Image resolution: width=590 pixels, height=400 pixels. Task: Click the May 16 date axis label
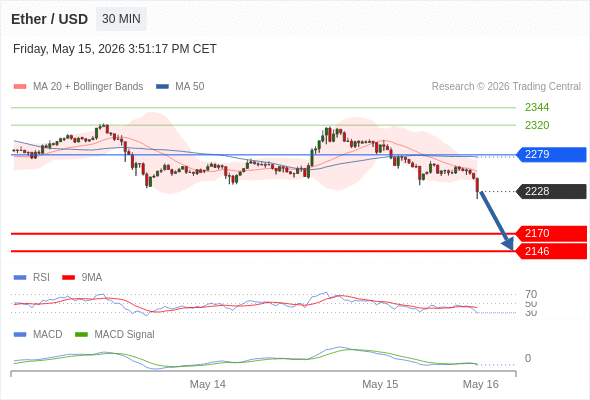coord(481,384)
